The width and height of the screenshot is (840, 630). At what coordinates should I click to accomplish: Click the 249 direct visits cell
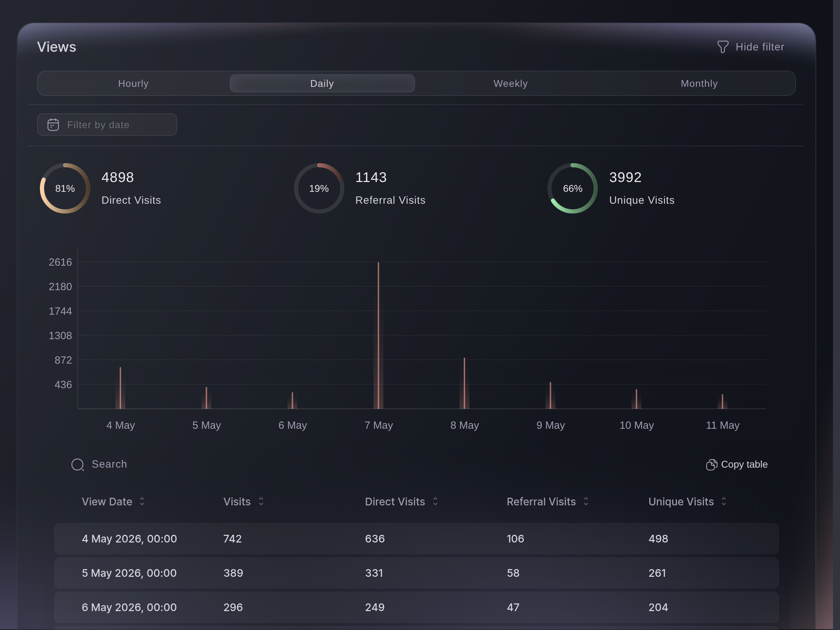[x=375, y=607]
